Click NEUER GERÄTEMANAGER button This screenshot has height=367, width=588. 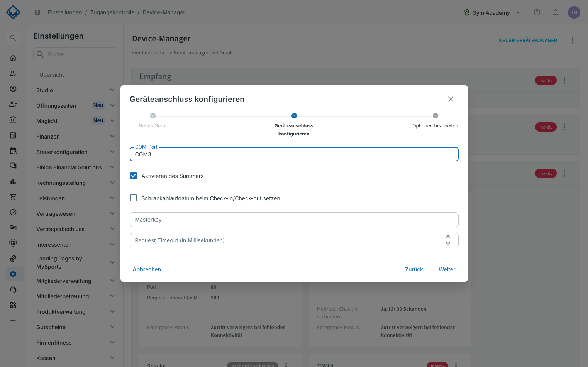[x=528, y=40]
